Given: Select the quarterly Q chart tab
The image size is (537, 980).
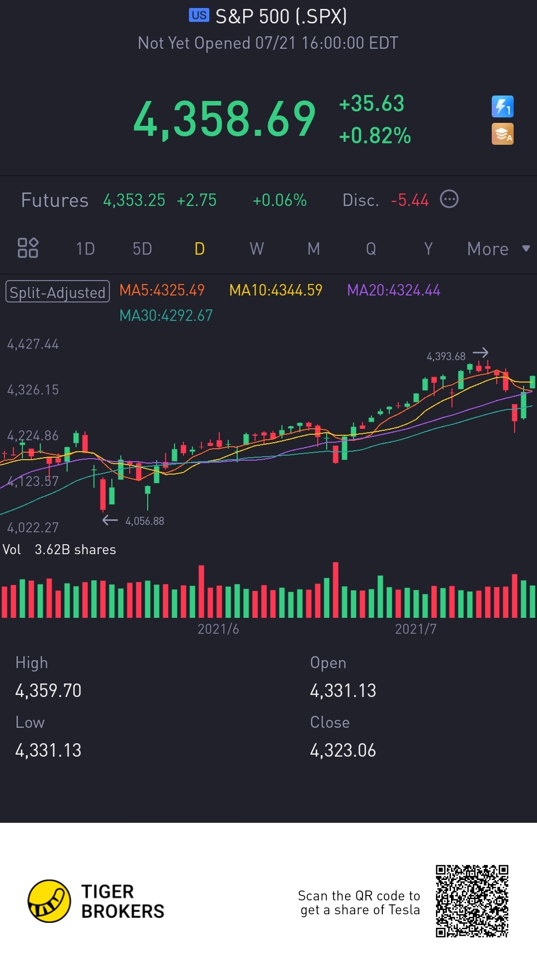Looking at the screenshot, I should [x=371, y=249].
